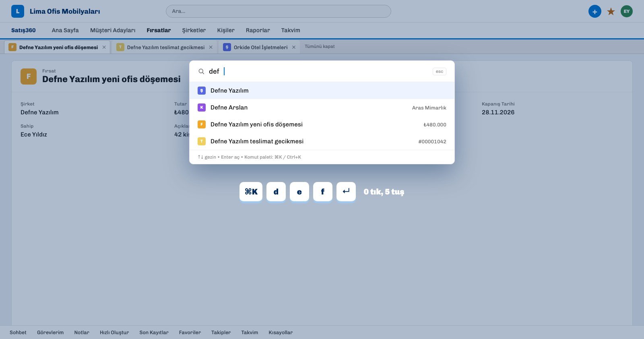Click the blue plus create button
This screenshot has height=339, width=644.
point(594,11)
